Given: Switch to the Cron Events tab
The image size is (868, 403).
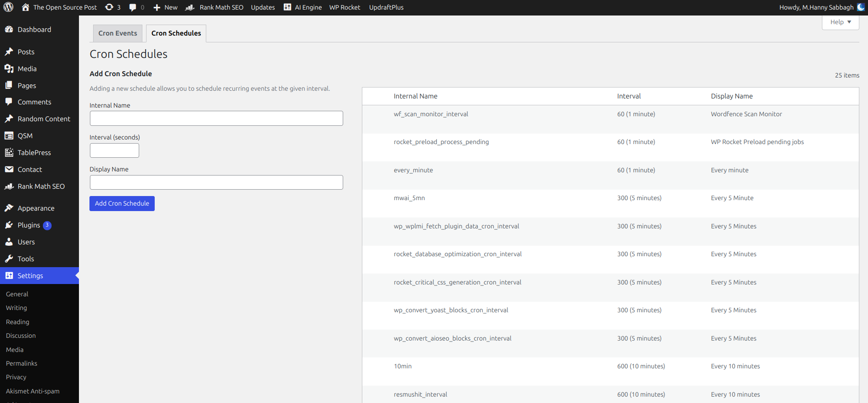Looking at the screenshot, I should tap(118, 33).
